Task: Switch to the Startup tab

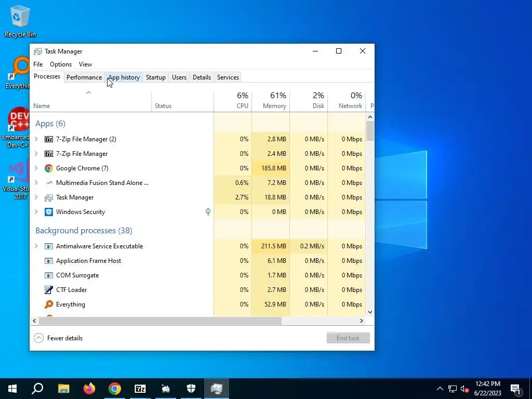Action: [156, 77]
